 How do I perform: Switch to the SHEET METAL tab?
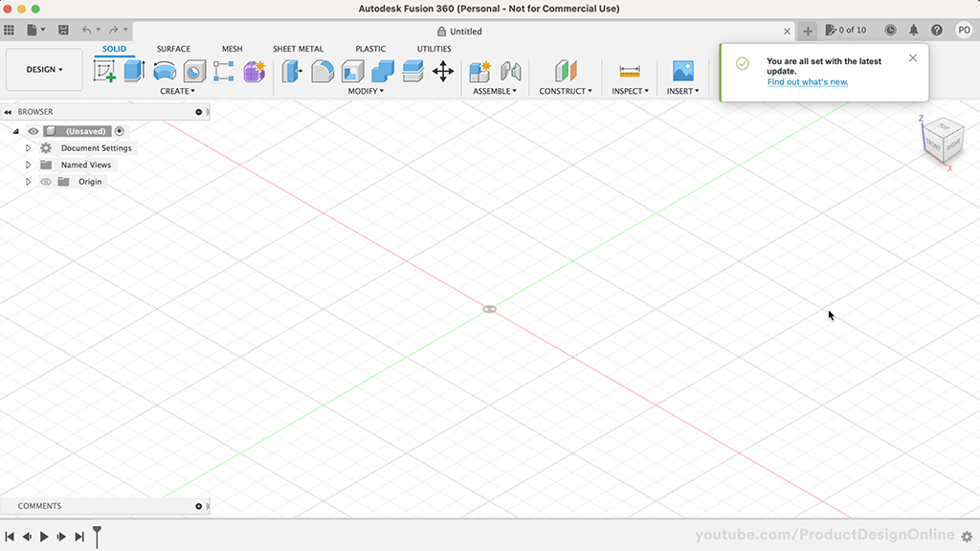click(x=299, y=49)
